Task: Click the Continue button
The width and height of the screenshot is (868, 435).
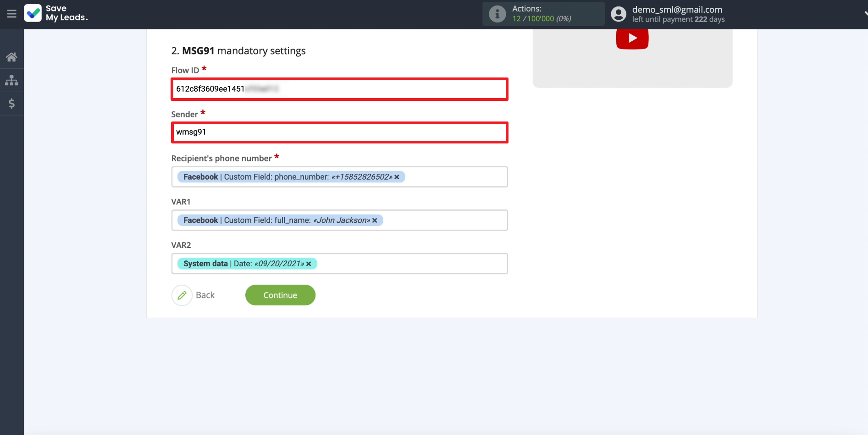Action: pos(280,295)
